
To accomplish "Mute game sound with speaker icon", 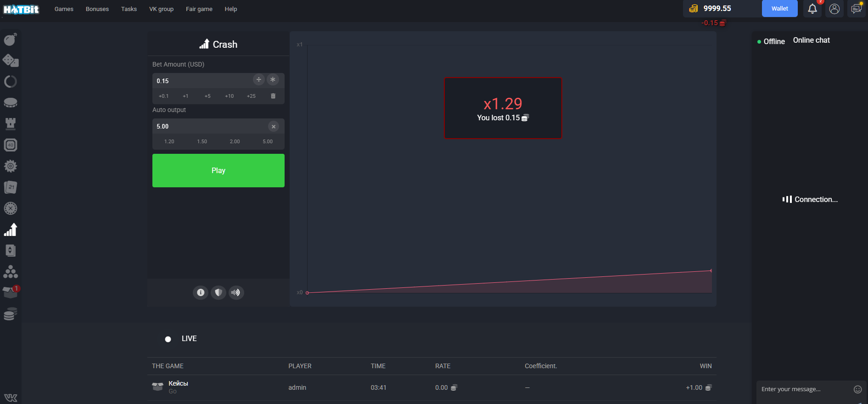I will [x=235, y=292].
